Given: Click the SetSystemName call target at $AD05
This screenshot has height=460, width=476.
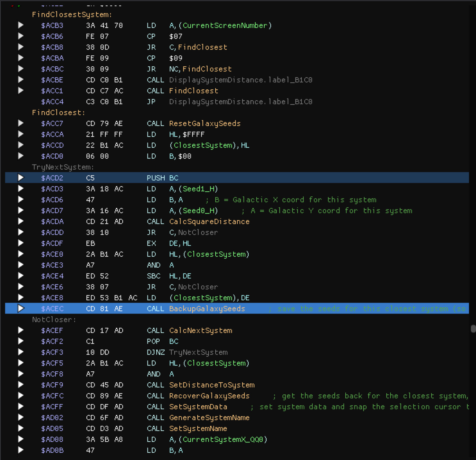Looking at the screenshot, I should click(198, 428).
